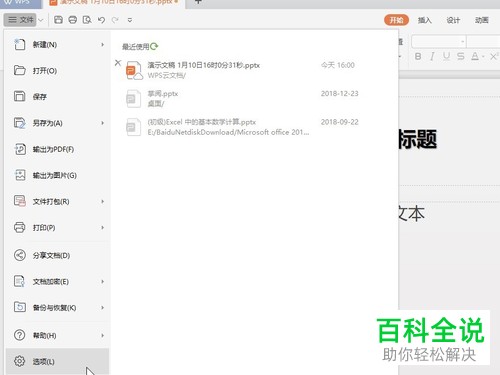The width and height of the screenshot is (500, 375).
Task: Choose 输出为图片(G) menu item
Action: [58, 175]
